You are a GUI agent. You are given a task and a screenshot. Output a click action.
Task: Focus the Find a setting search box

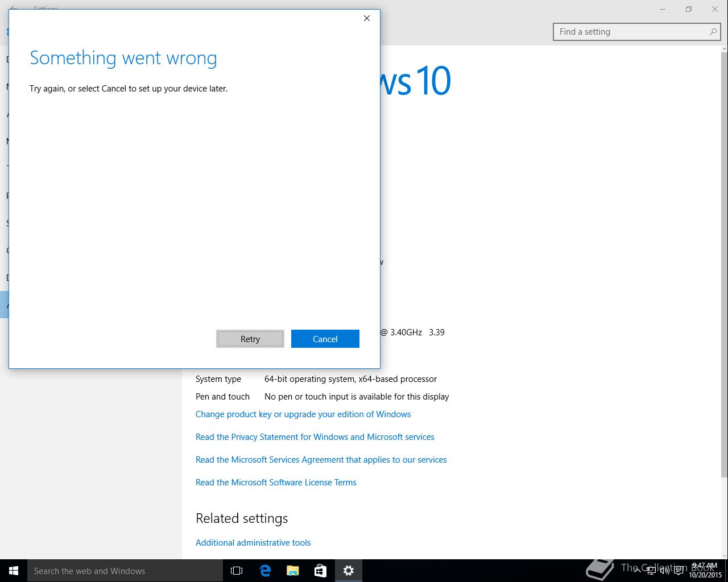click(637, 32)
